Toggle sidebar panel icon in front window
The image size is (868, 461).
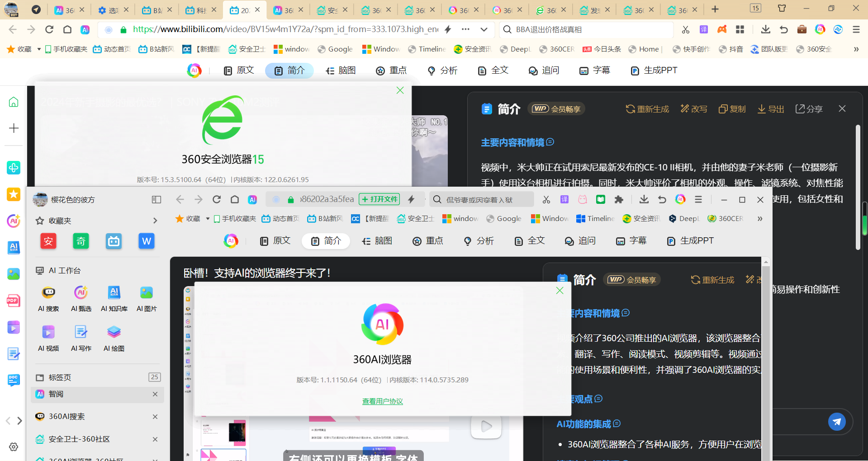pos(157,199)
